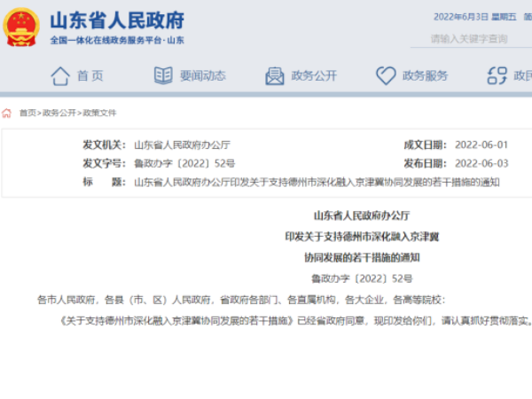532x399 pixels.
Task: Click the heart icon for 政务服务
Action: pyautogui.click(x=385, y=75)
